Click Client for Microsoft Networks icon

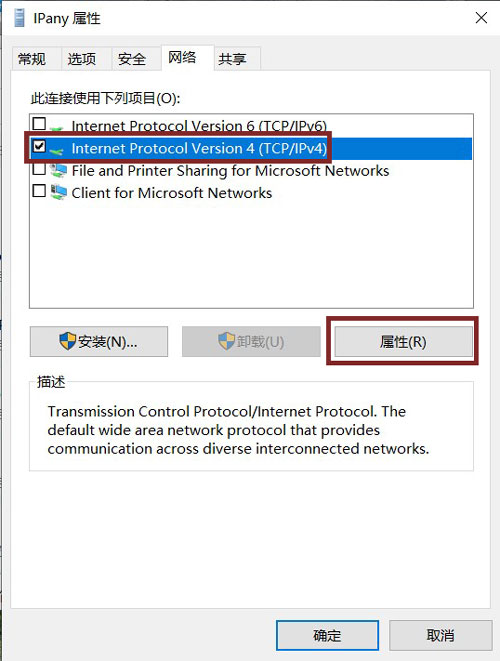(58, 193)
